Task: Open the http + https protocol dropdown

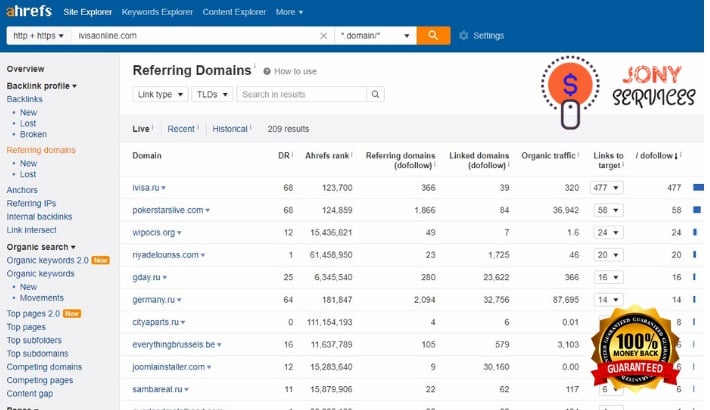Action: 36,35
